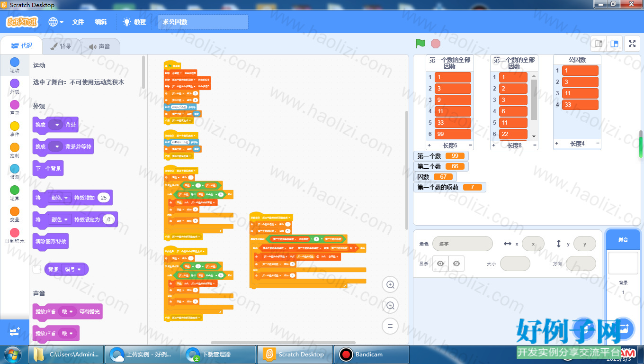
Task: Open the Windows Start button
Action: pos(12,354)
